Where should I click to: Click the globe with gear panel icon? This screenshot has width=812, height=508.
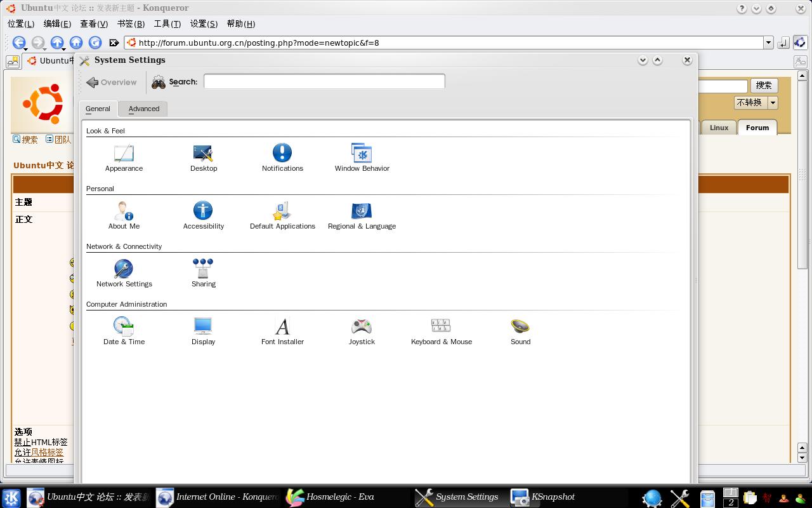click(652, 498)
